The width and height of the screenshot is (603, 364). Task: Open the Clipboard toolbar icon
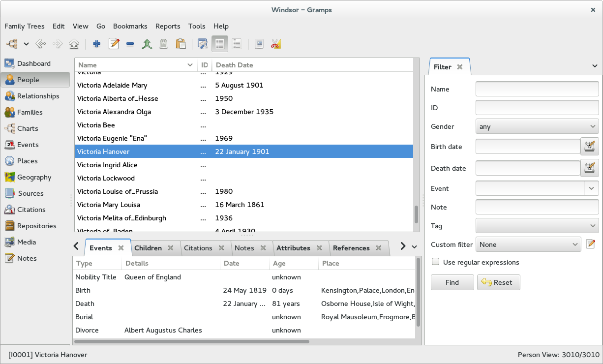[x=181, y=44]
